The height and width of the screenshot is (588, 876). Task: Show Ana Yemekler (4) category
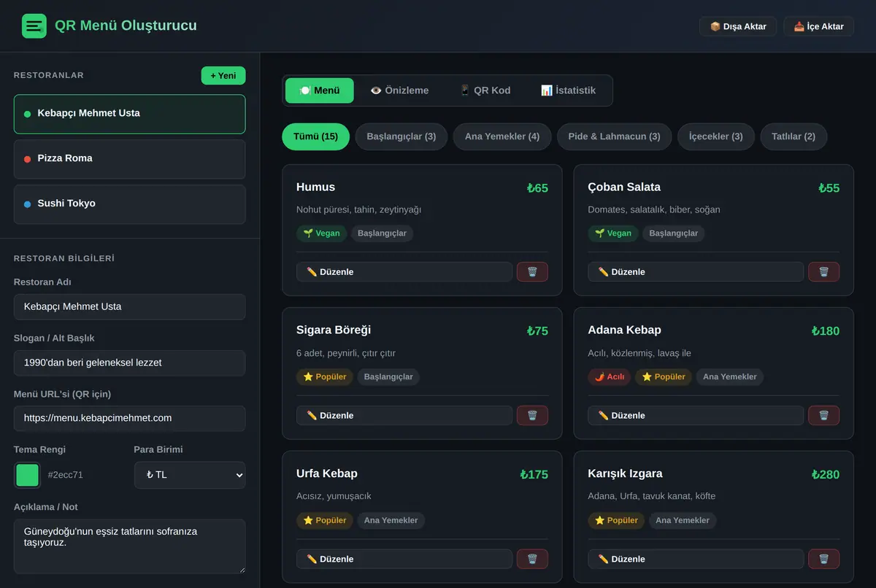[502, 136]
